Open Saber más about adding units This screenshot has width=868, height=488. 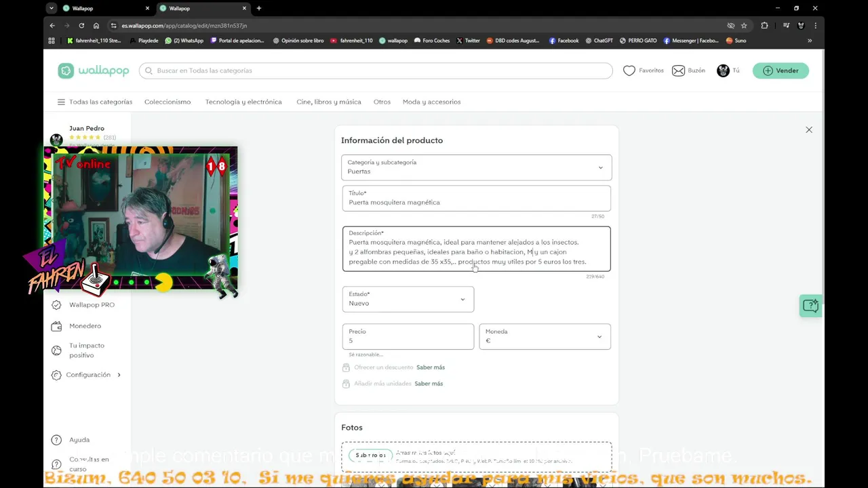point(429,384)
